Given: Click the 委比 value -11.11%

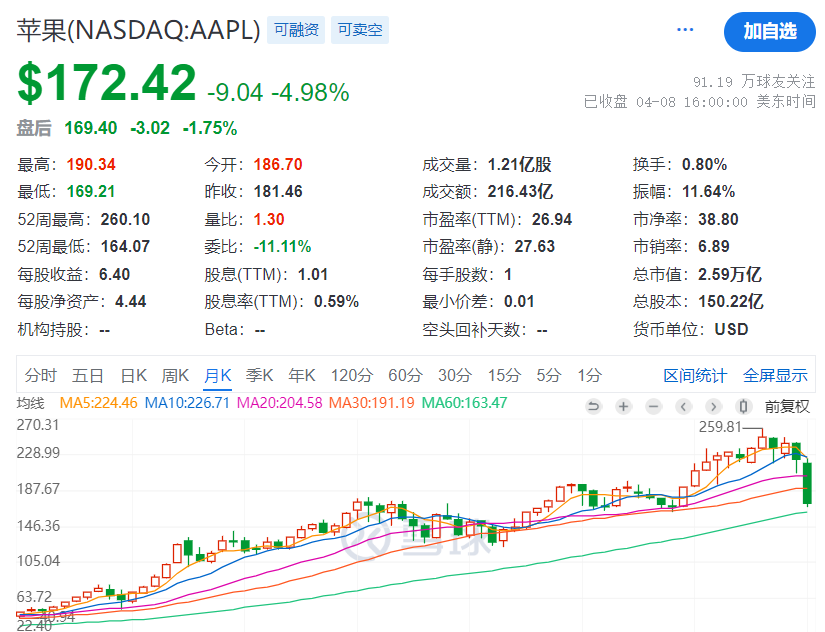Looking at the screenshot, I should click(x=282, y=246).
